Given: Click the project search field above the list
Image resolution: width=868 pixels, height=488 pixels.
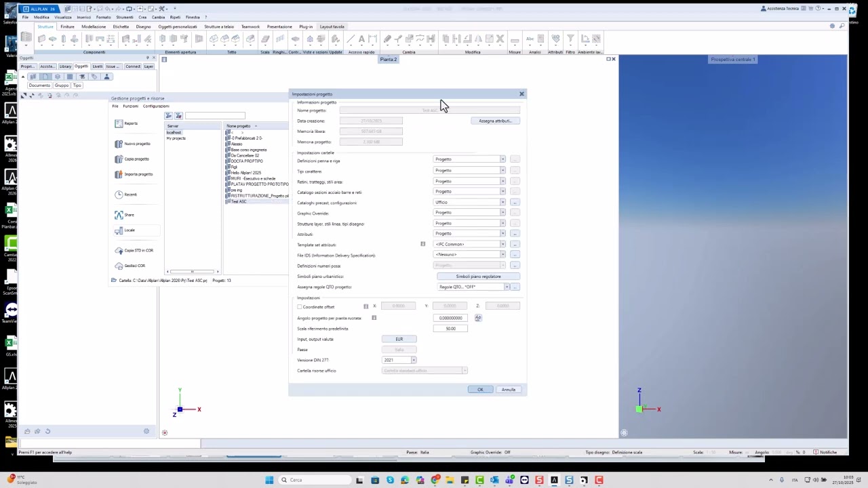Looking at the screenshot, I should tap(215, 116).
